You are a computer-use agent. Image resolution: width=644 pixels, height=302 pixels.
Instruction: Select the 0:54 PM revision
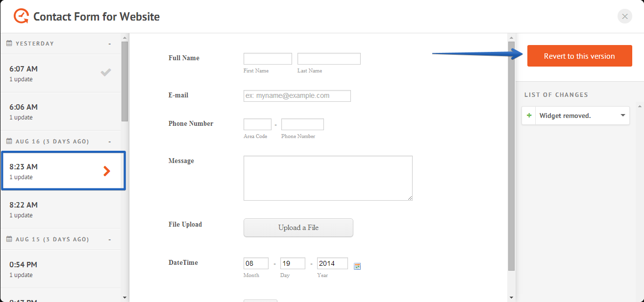59,269
